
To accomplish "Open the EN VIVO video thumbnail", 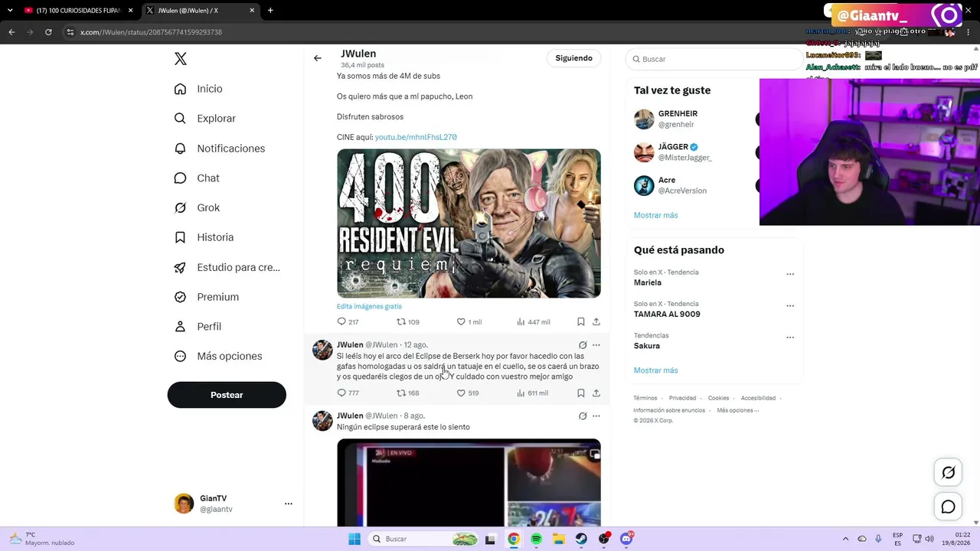I will point(469,482).
